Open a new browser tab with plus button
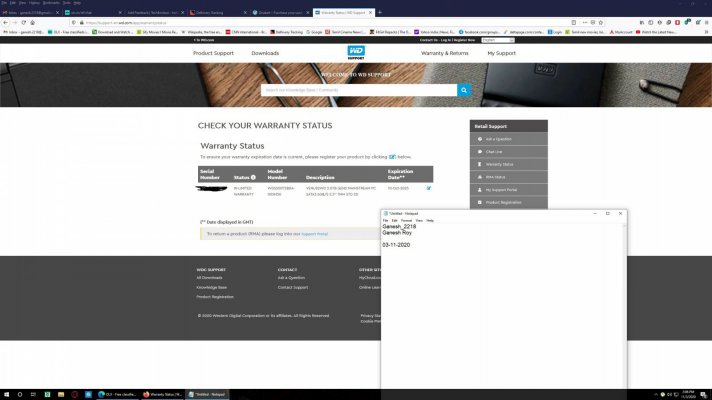Screen dimensions: 712x400 click(380, 13)
